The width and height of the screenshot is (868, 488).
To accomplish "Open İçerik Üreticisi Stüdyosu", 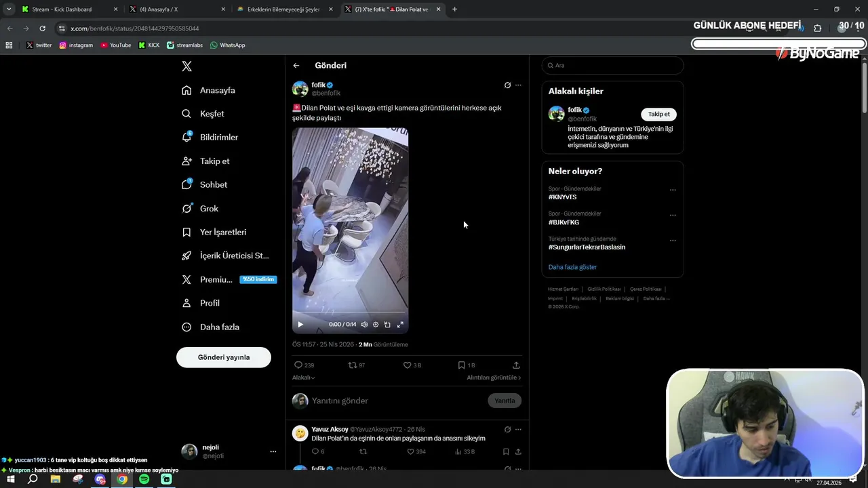I will tap(226, 256).
